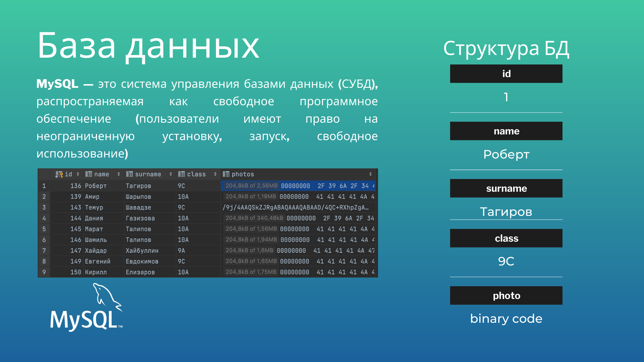
Task: Toggle sort arrows on id column
Action: pyautogui.click(x=78, y=174)
